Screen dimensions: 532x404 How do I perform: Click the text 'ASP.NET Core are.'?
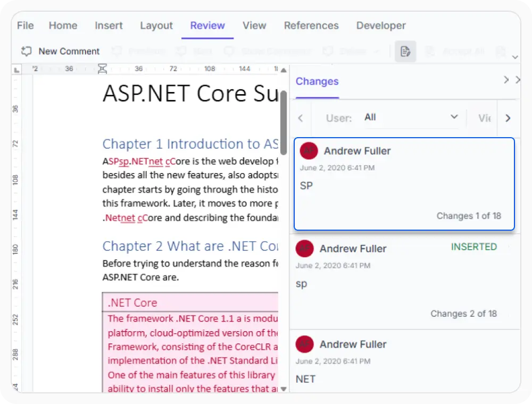[x=140, y=277]
